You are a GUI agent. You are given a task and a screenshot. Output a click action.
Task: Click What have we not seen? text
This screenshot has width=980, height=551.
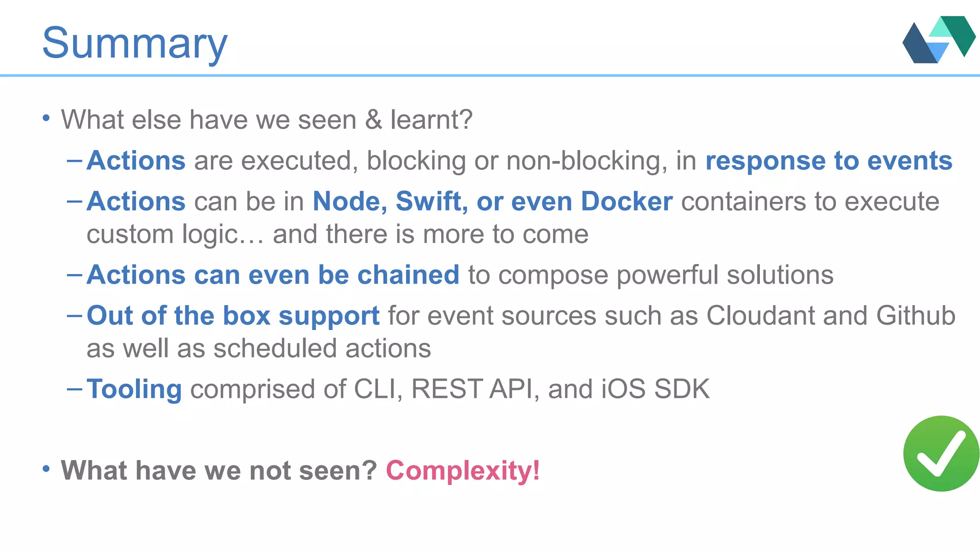click(x=219, y=471)
